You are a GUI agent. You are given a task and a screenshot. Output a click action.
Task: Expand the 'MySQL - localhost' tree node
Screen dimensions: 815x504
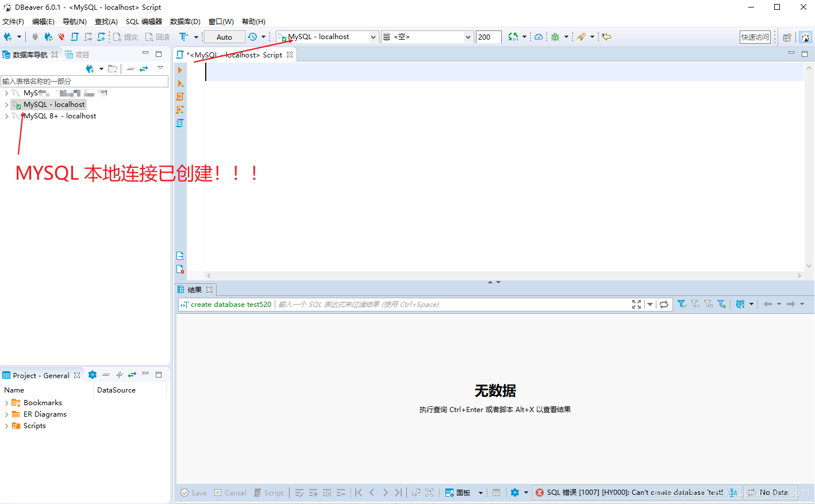click(x=6, y=105)
